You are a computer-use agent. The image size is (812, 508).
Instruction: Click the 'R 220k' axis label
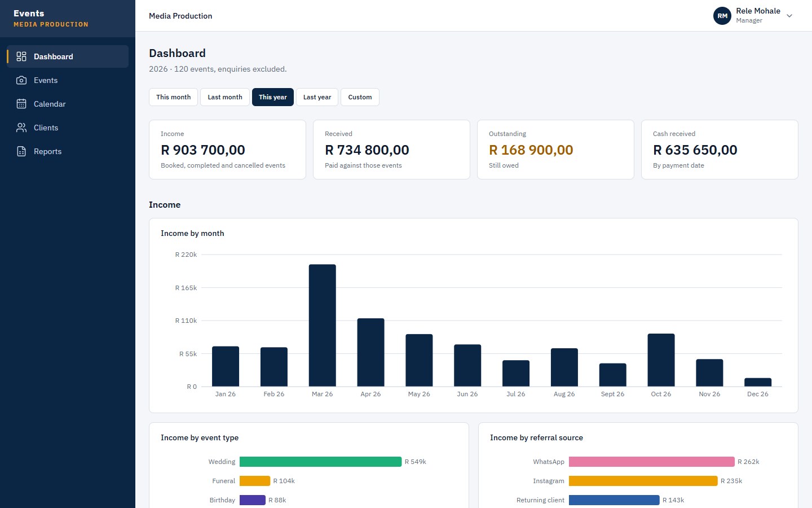tap(186, 255)
